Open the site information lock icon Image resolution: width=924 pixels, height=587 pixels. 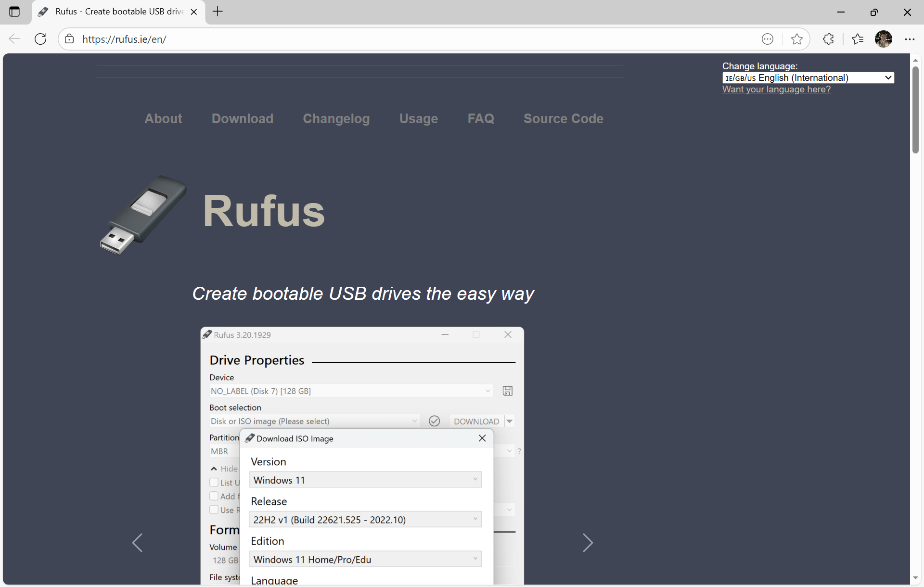tap(69, 39)
